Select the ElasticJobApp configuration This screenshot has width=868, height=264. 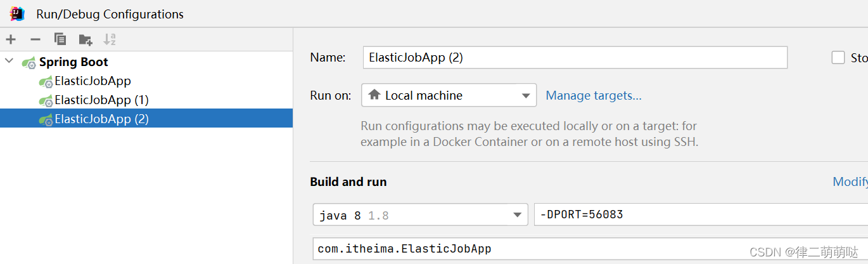[x=93, y=81]
